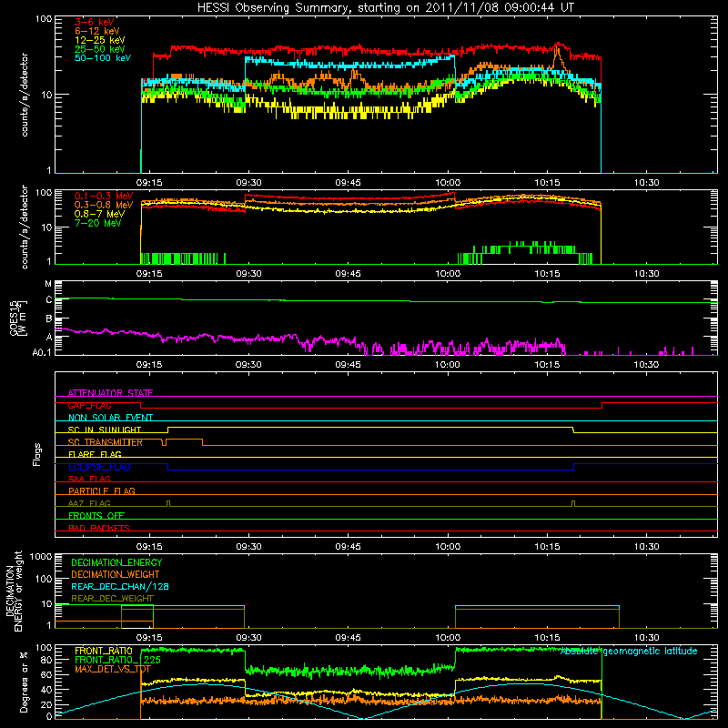This screenshot has height=728, width=728.
Task: Click the ECLIPSE_FLAG label
Action: [x=99, y=467]
